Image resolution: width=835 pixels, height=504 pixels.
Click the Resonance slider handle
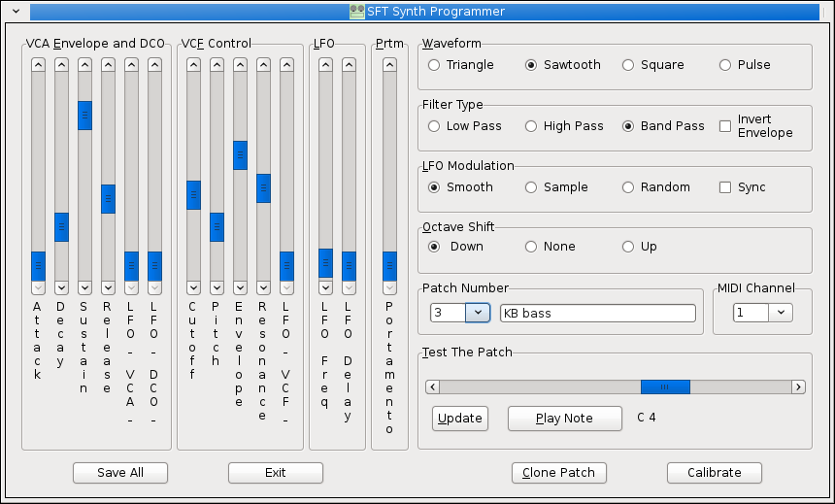(263, 188)
